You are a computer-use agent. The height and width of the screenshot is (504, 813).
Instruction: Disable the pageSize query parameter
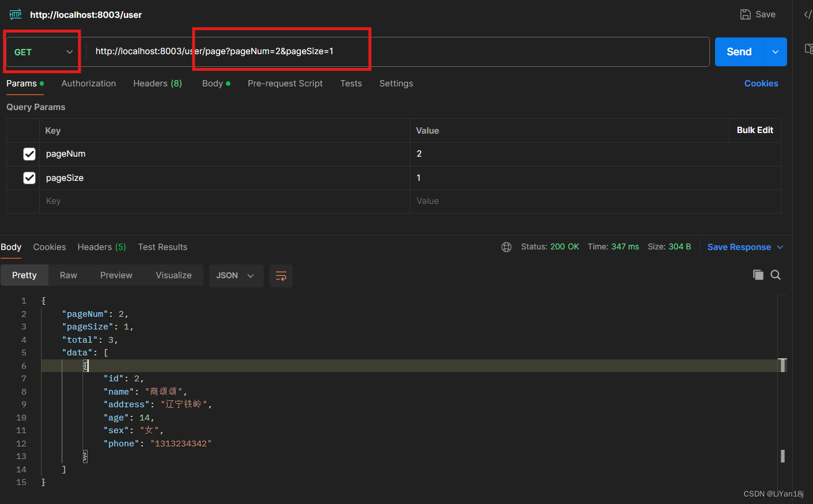[29, 177]
